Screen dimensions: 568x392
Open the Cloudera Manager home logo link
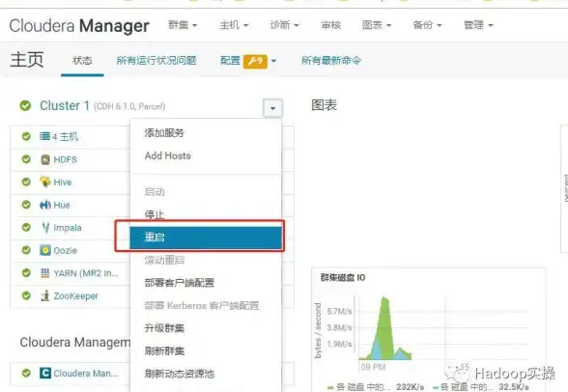tap(79, 26)
